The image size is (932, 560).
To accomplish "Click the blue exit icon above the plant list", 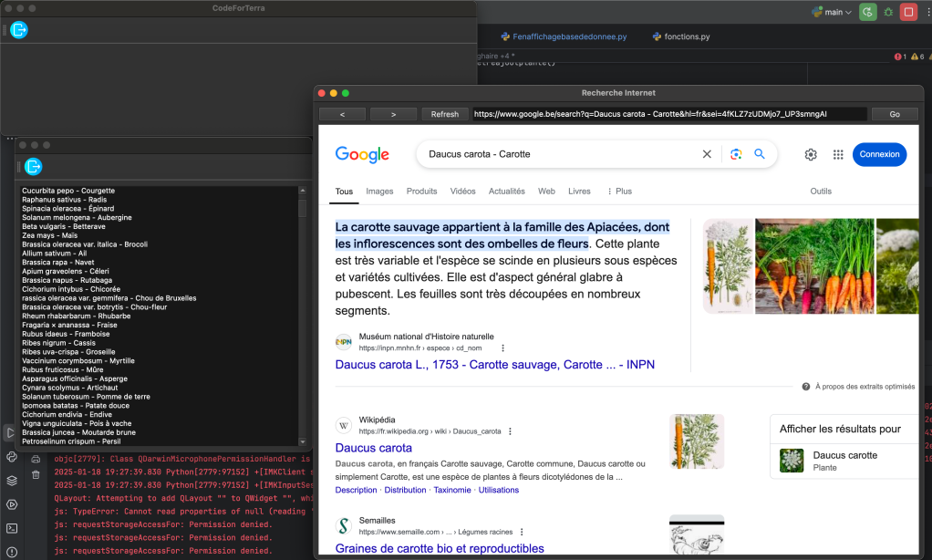I will [33, 167].
